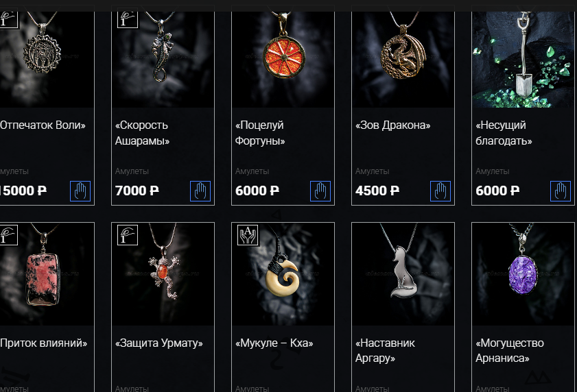577x392 pixels.
Task: Open the «Защита Урмату» product title
Action: (x=159, y=343)
